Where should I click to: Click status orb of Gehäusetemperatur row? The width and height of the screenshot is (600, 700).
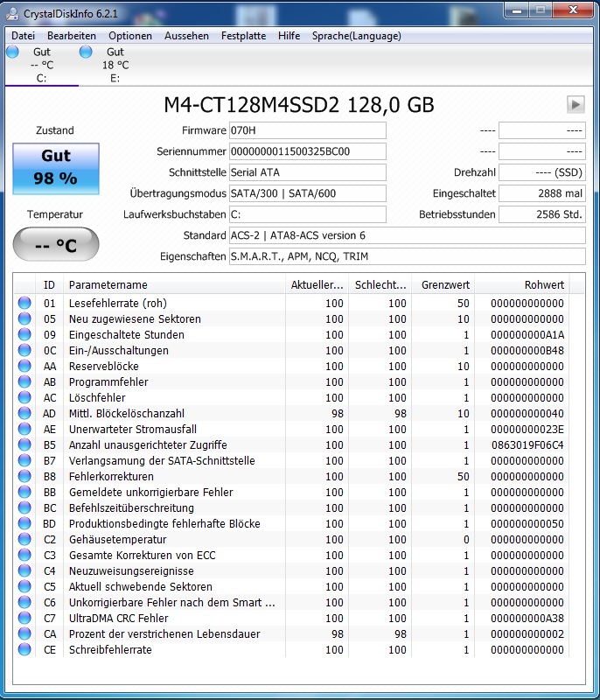[x=24, y=539]
